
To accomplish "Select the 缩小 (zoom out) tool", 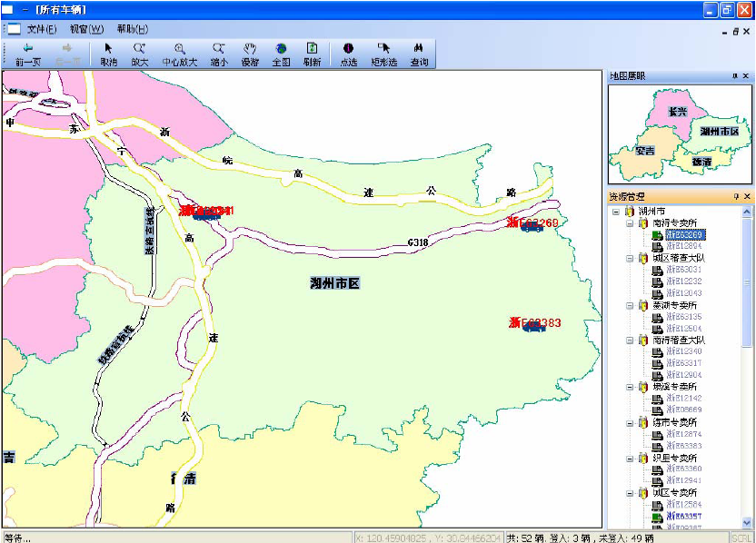I will (x=219, y=54).
